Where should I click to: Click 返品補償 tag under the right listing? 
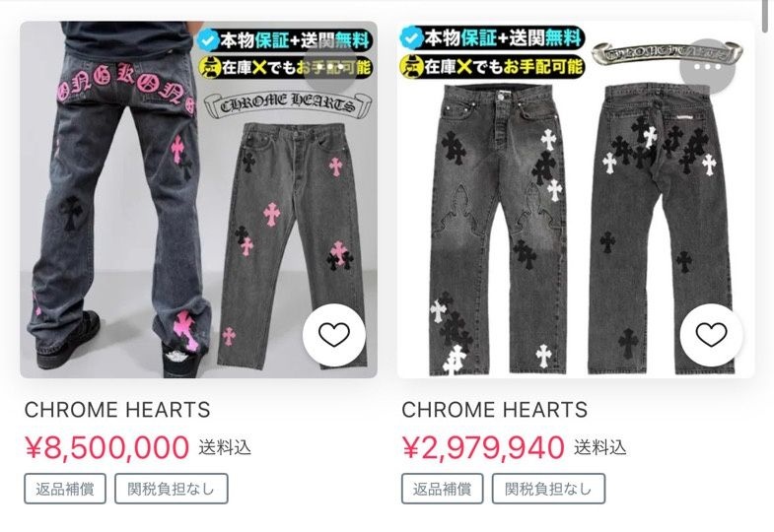click(x=442, y=489)
